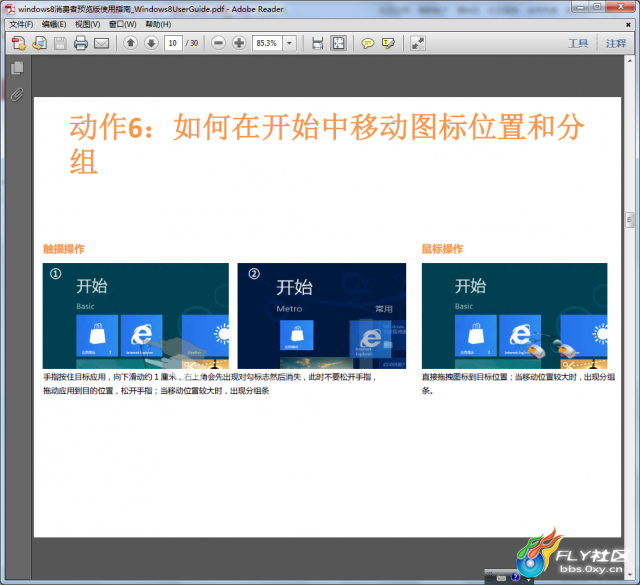Click the second touch screenshot ② Metro
Image resolution: width=640 pixels, height=585 pixels.
322,316
